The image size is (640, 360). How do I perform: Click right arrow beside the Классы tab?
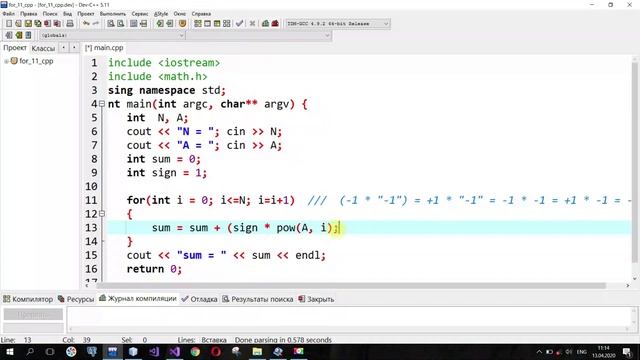74,48
